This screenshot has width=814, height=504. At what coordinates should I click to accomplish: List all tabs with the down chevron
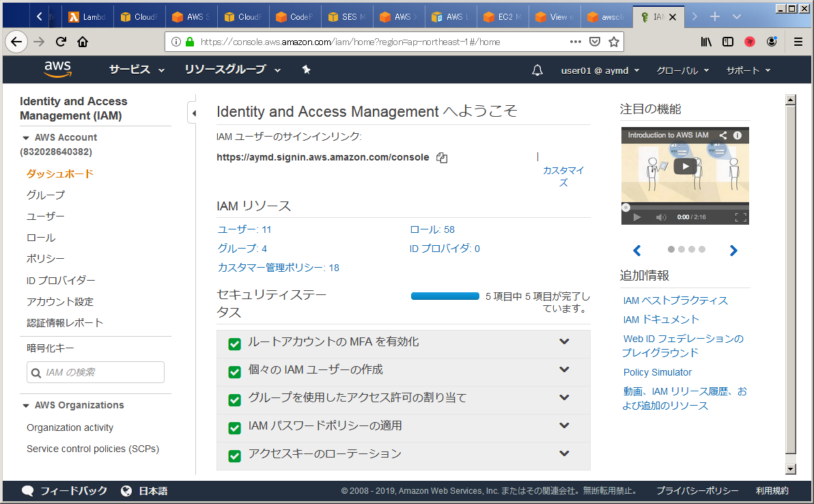click(x=736, y=16)
